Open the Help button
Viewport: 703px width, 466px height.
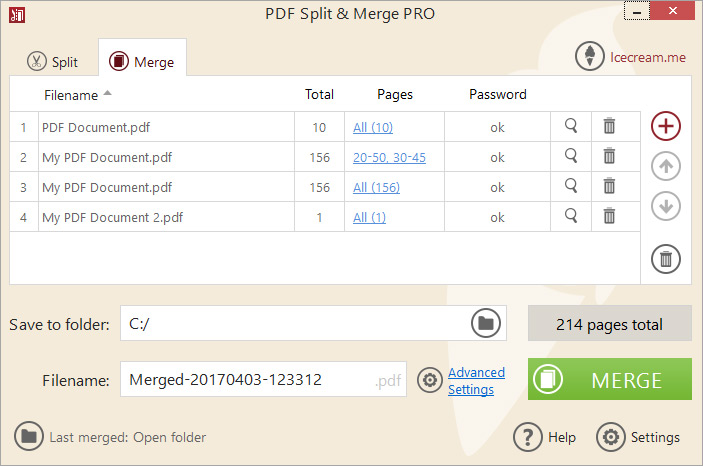pyautogui.click(x=545, y=437)
